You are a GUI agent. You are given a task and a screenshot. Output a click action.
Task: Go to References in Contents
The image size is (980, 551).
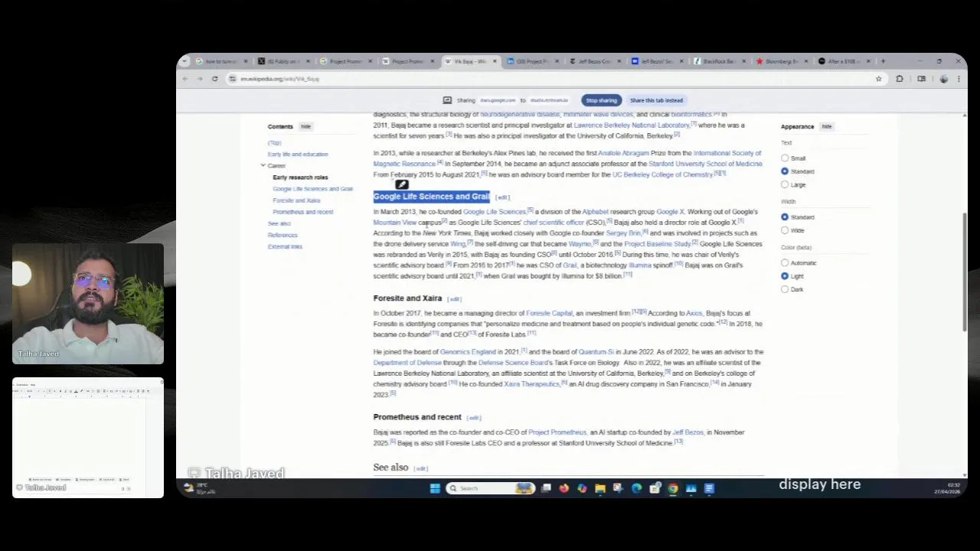tap(283, 235)
